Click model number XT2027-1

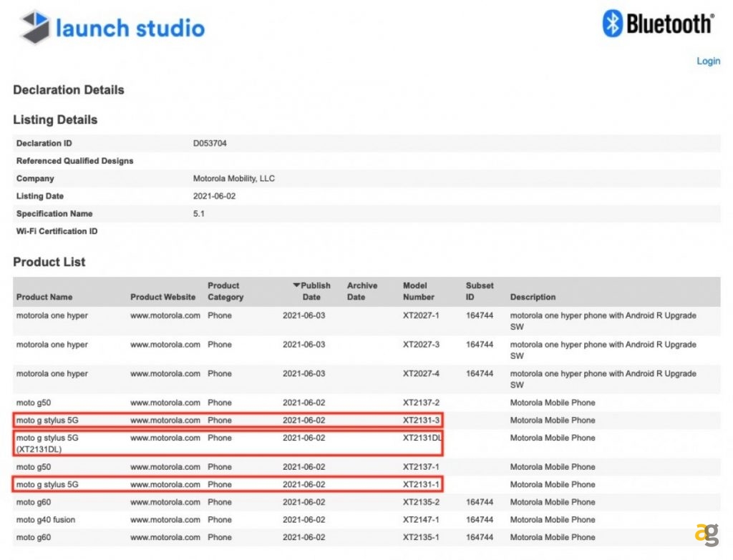[x=421, y=315]
